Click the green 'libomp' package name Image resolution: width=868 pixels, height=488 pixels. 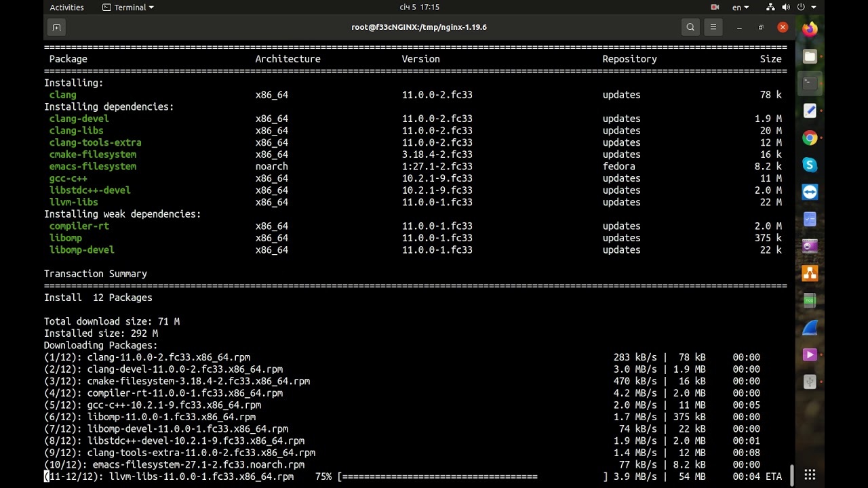(66, 238)
